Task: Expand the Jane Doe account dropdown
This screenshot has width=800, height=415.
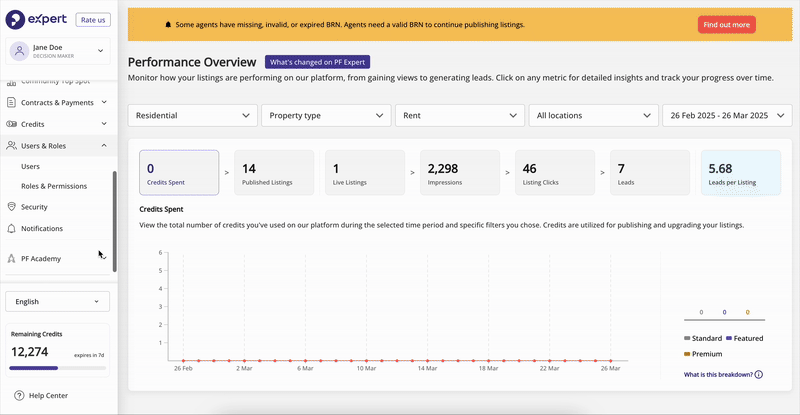Action: pyautogui.click(x=101, y=51)
